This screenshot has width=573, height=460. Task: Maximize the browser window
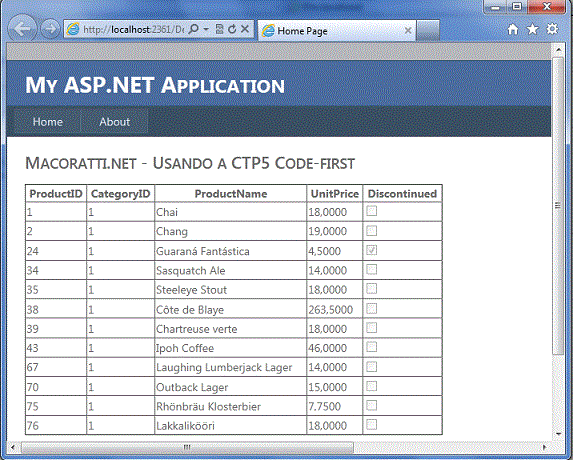point(517,7)
